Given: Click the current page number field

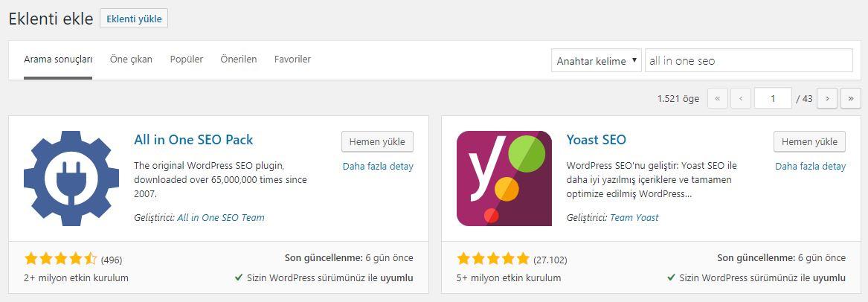Looking at the screenshot, I should (x=774, y=98).
